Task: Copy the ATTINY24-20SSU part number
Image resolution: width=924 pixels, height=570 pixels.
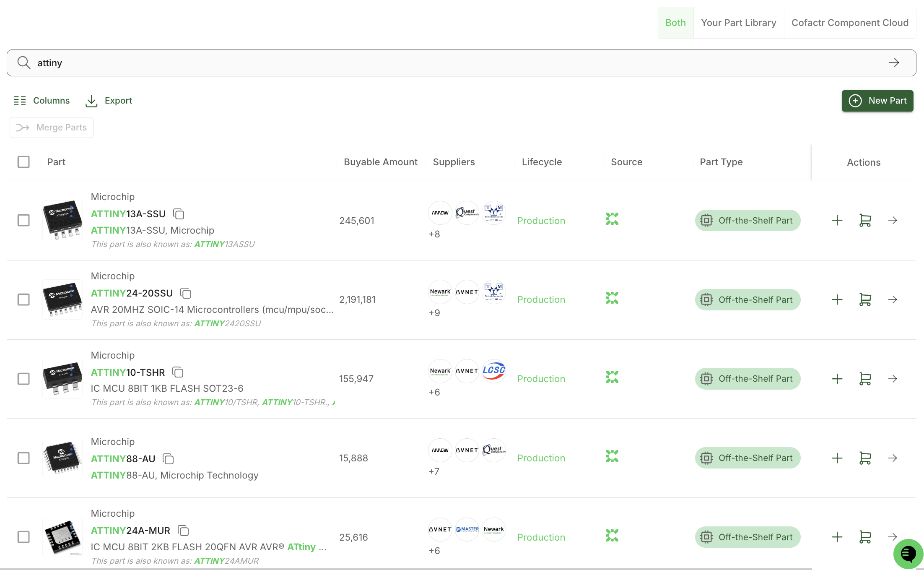Action: pos(186,293)
